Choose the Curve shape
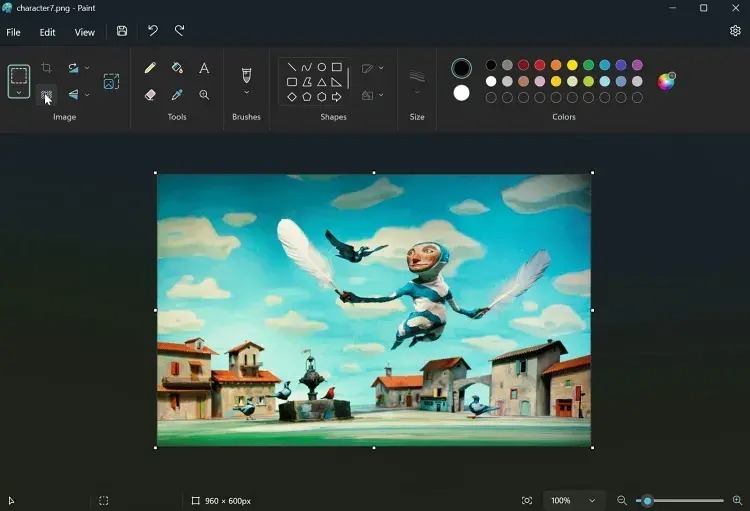 pos(307,67)
